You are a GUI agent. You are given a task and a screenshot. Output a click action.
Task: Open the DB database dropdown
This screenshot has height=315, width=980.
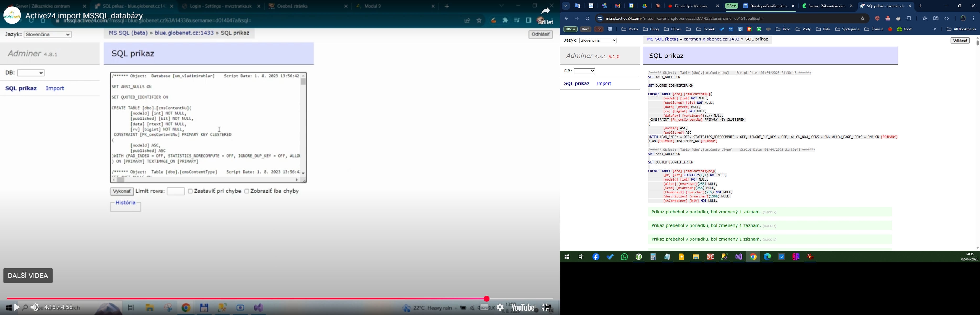(x=584, y=71)
